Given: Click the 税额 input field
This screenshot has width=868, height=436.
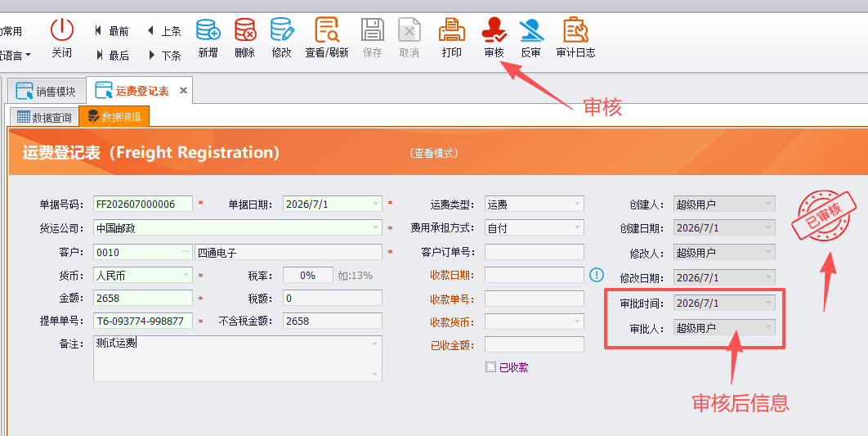Looking at the screenshot, I should [x=332, y=298].
